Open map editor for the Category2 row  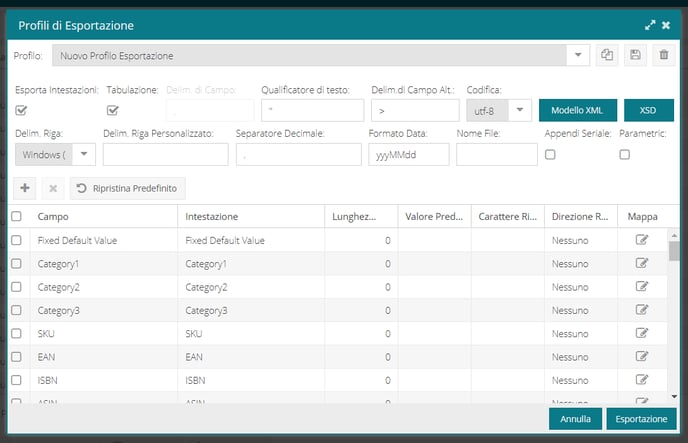click(x=642, y=286)
